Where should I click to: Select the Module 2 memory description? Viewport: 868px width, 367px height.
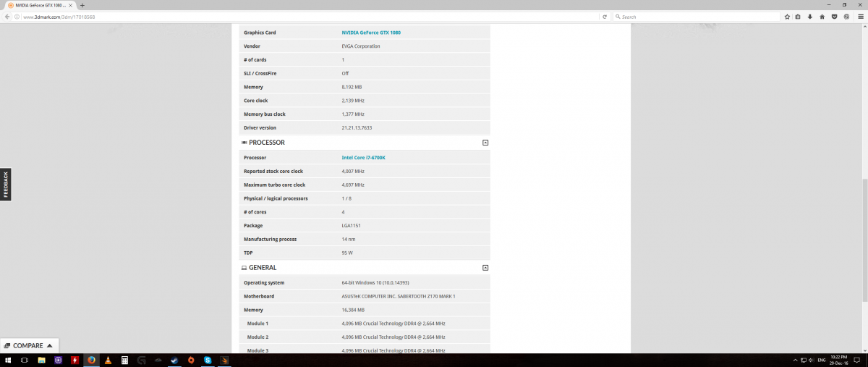393,337
